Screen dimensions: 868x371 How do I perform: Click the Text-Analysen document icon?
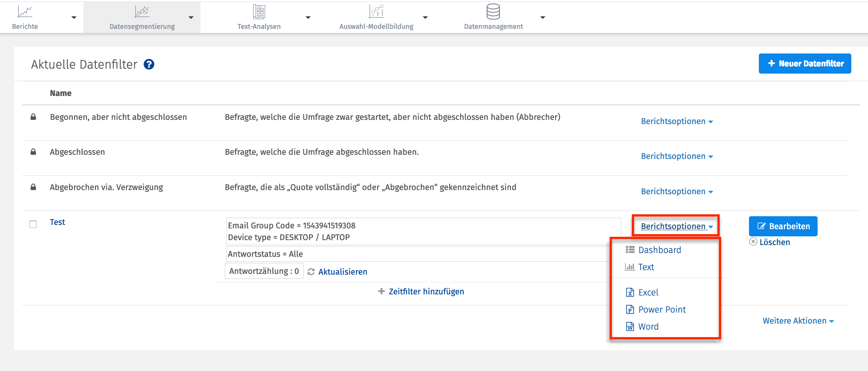[259, 12]
